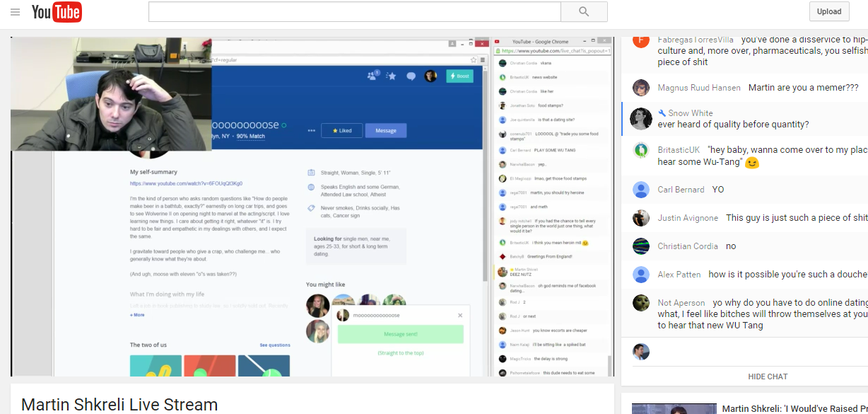Screen dimensions: 868x414
Task: Click the green "Message sent!" banner in stream
Action: (401, 334)
